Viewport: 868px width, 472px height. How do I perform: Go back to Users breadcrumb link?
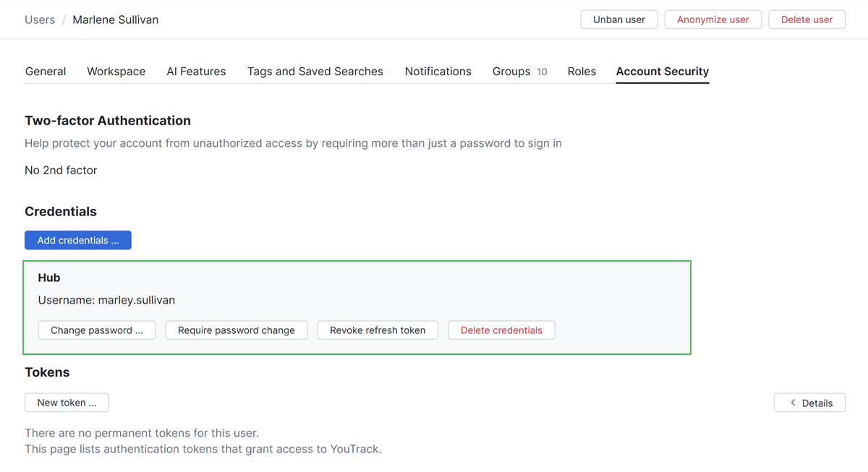tap(40, 20)
